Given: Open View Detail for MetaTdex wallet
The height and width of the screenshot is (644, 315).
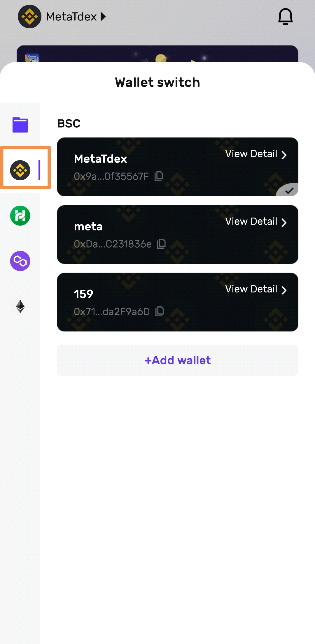Looking at the screenshot, I should coord(256,154).
